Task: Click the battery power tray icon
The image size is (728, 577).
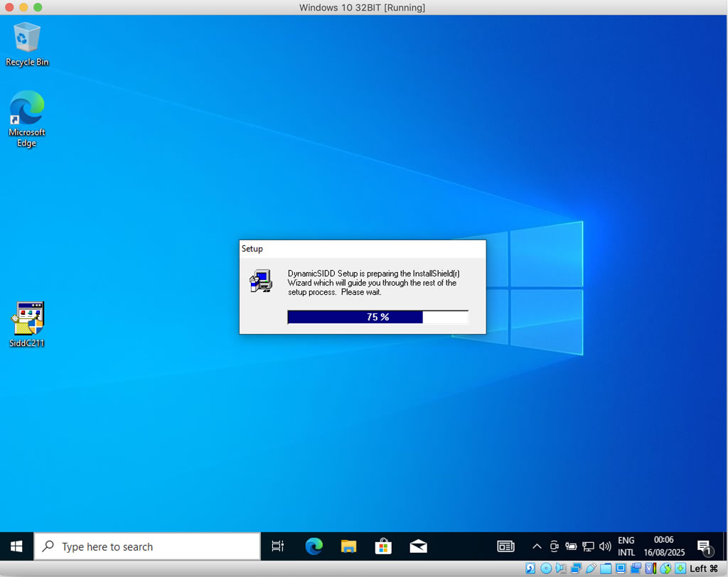Action: 571,546
